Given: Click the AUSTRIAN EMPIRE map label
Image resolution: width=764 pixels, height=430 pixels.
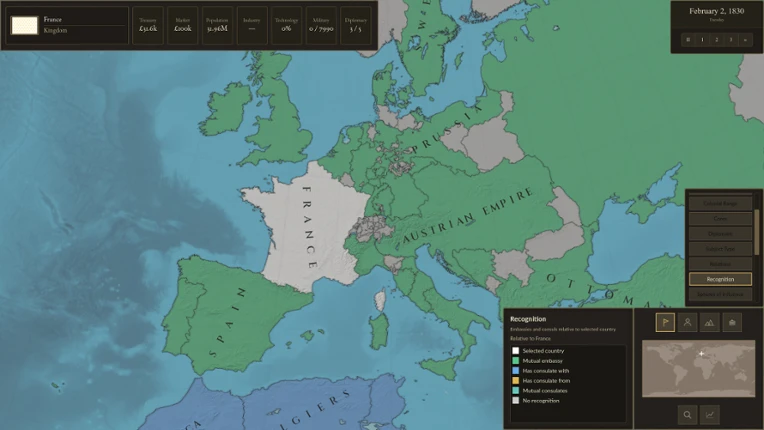Looking at the screenshot, I should tap(468, 216).
